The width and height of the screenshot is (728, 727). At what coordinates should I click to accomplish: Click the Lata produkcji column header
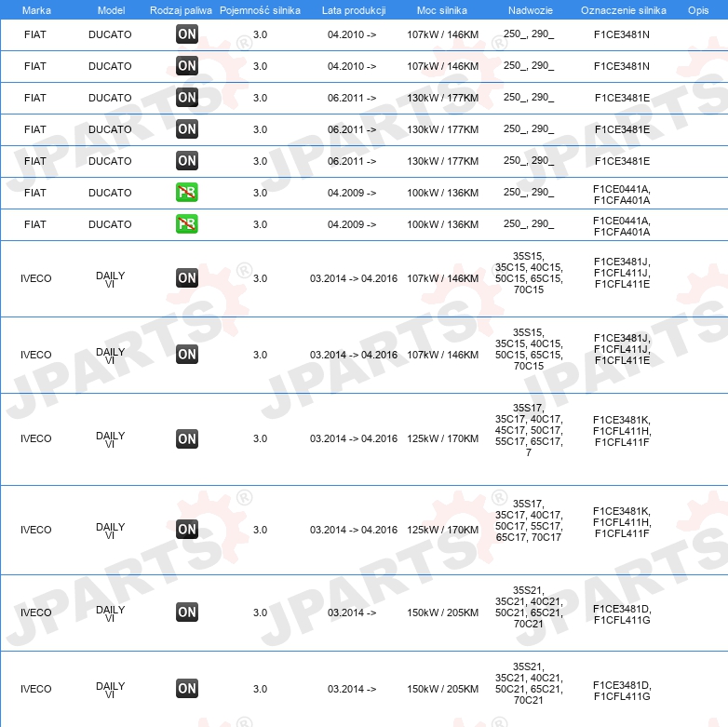(x=354, y=10)
